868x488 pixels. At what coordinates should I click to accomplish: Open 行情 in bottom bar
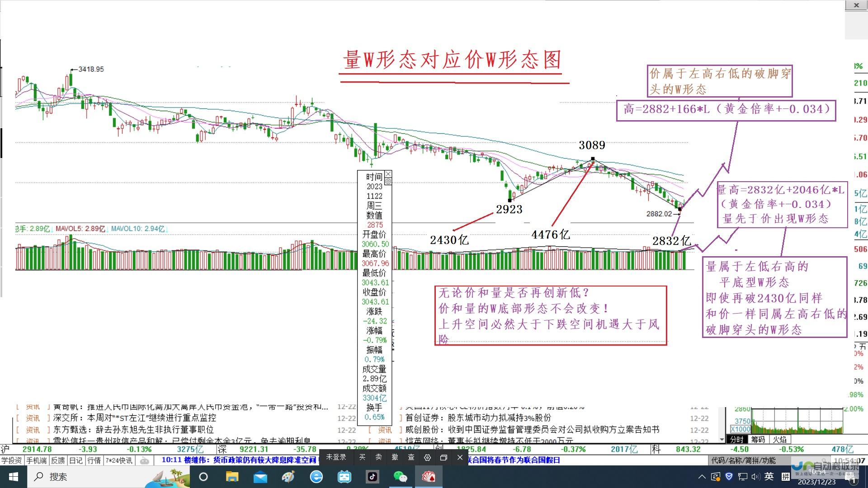(x=94, y=460)
